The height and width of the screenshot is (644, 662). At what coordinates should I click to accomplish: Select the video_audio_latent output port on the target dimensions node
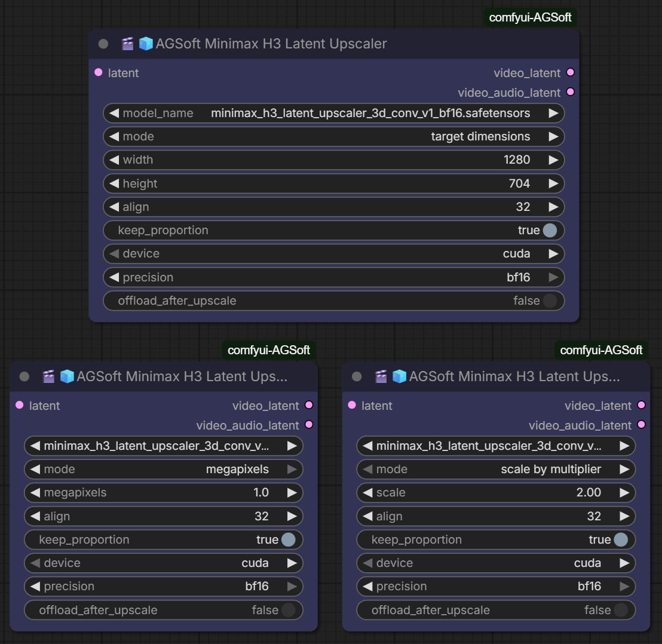571,92
